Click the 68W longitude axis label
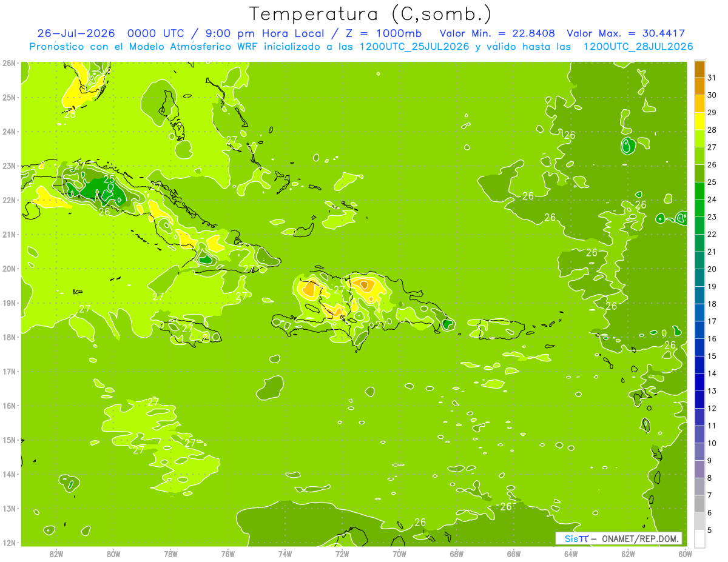Viewport: 728px width, 562px height. coord(457,553)
